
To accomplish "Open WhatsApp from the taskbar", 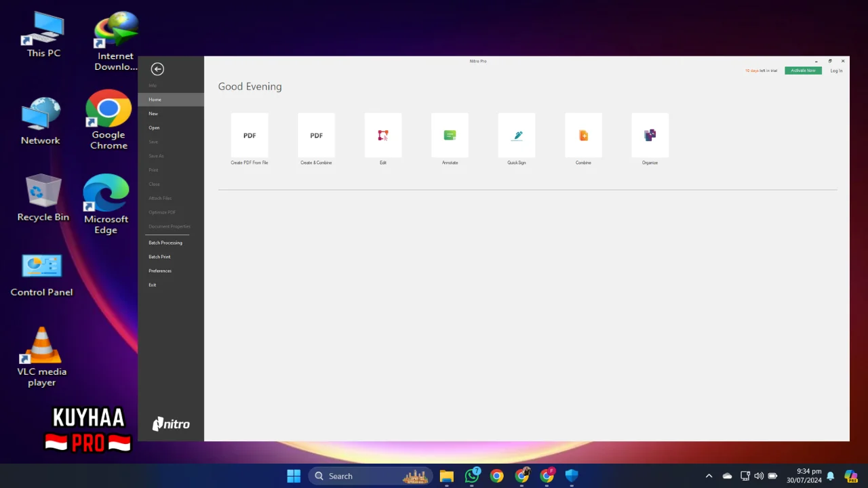I will click(x=472, y=476).
